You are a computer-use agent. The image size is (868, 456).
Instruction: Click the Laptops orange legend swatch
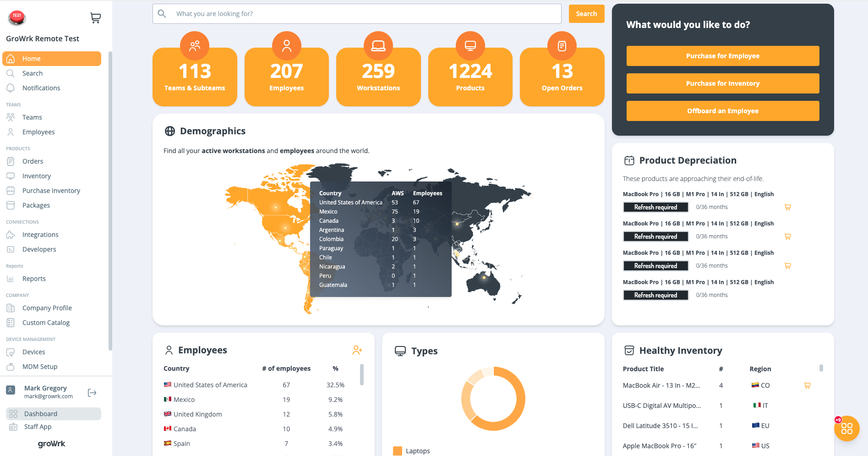[x=398, y=451]
